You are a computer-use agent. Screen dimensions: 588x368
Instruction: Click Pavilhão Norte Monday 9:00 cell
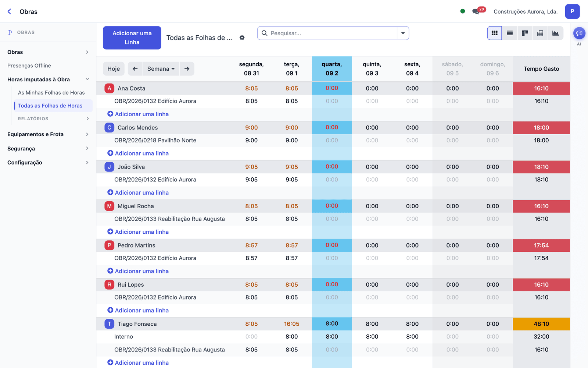pos(251,141)
